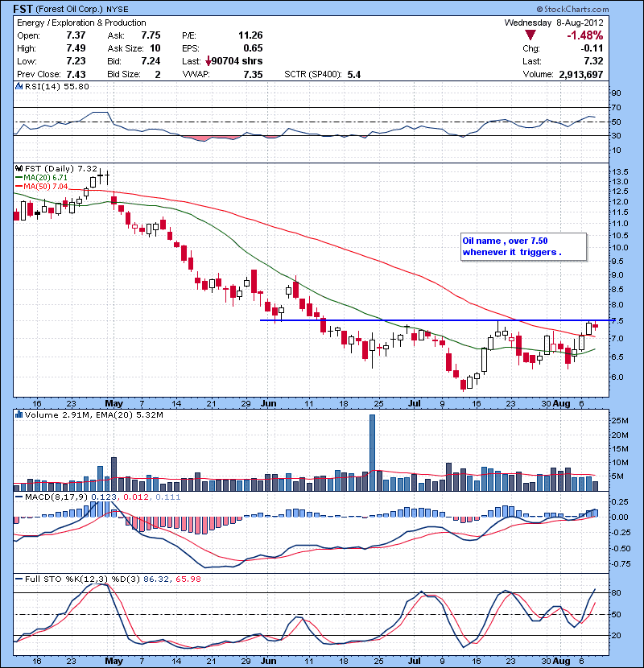Click the 'Oil name, over 7.50' annotation box
This screenshot has width=644, height=668.
coord(523,246)
